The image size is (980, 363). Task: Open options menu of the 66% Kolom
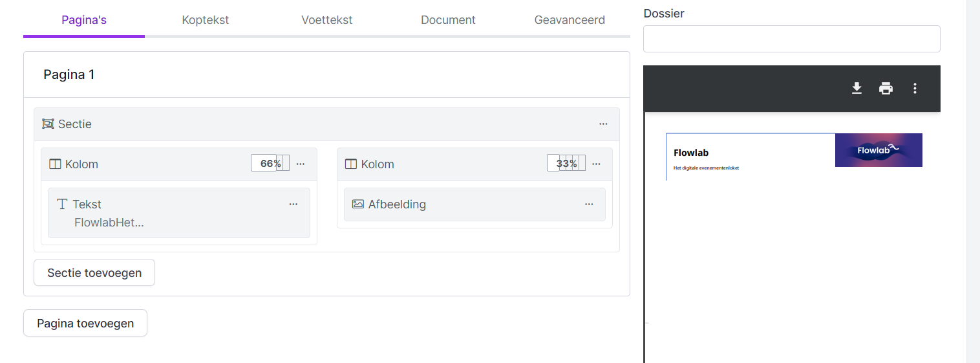(x=301, y=164)
